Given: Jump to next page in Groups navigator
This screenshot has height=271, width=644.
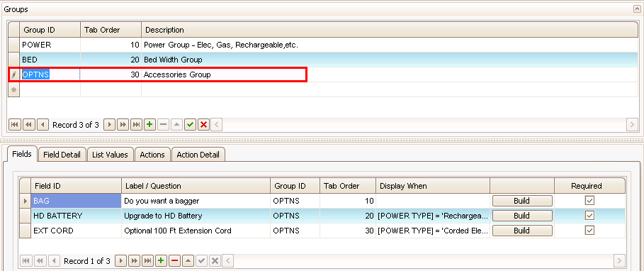Looking at the screenshot, I should [x=123, y=125].
